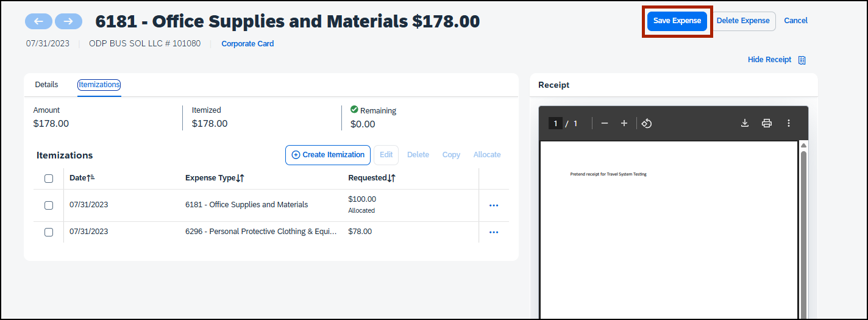Open the Corporate Card link
Image resolution: width=868 pixels, height=320 pixels.
pos(247,44)
